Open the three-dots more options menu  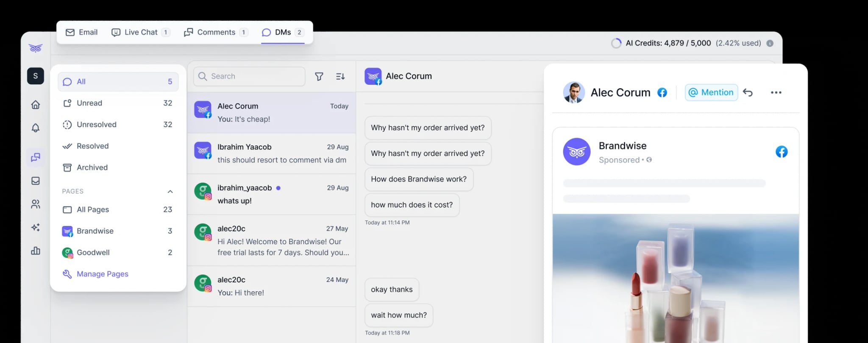(776, 92)
